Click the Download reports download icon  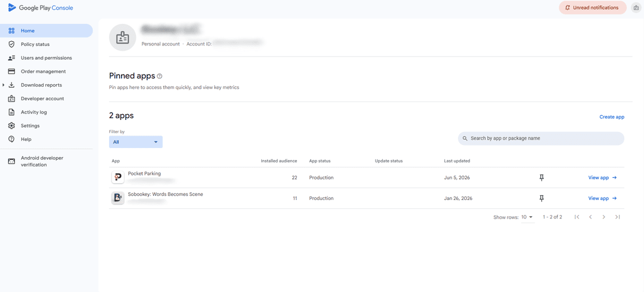click(11, 85)
